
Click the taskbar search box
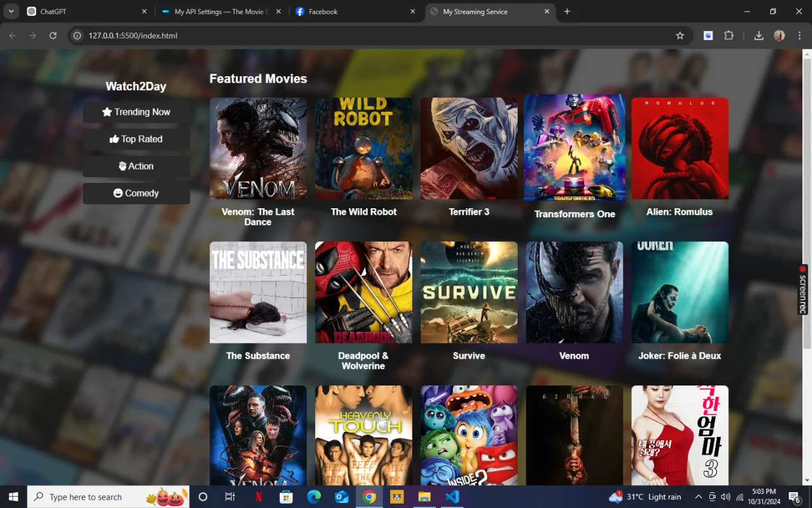click(x=108, y=497)
